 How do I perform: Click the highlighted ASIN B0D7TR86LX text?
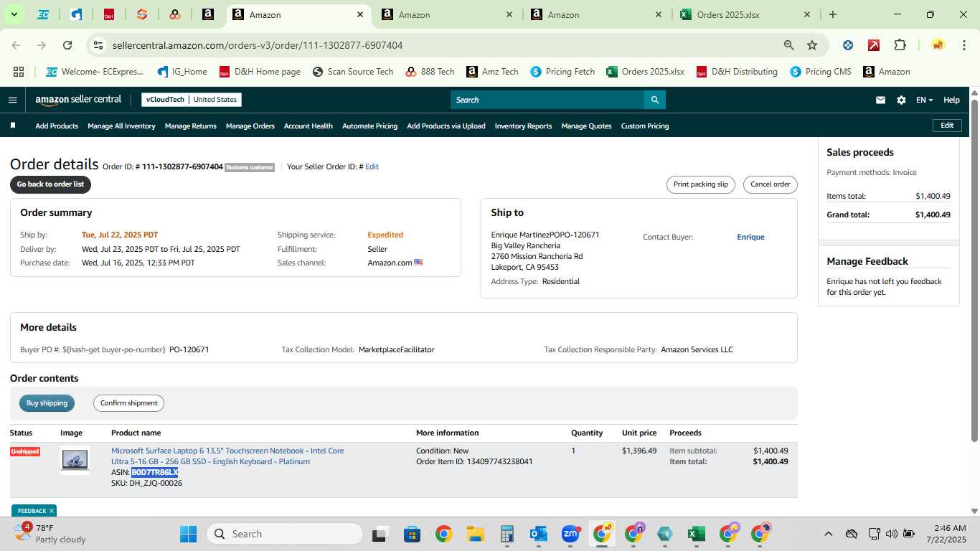pos(154,472)
